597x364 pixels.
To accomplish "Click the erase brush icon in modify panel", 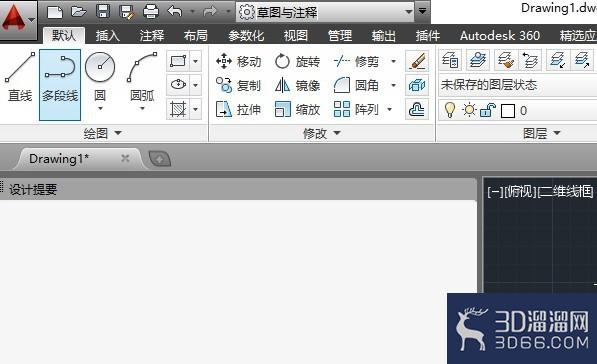I will tap(417, 61).
